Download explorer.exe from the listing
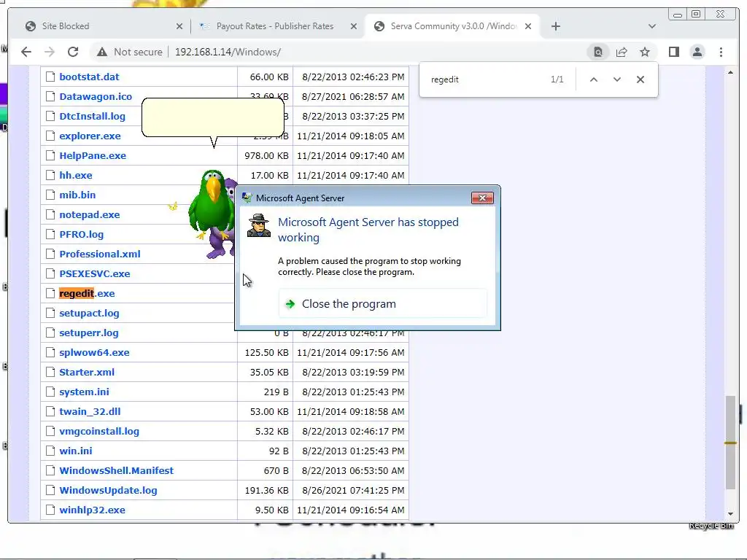 90,136
